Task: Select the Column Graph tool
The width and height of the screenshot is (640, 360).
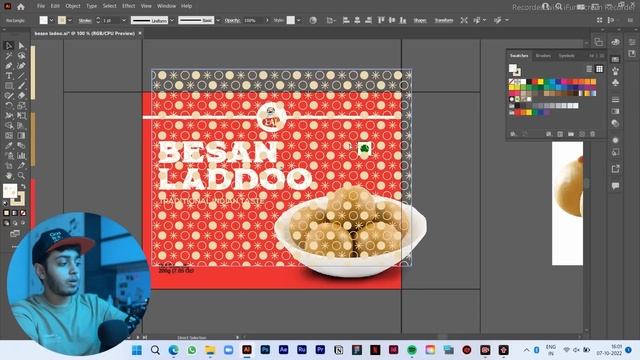Action: [x=21, y=156]
